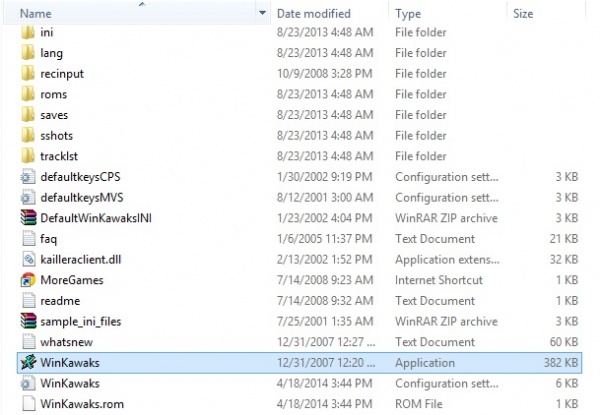Click the 'recinput' folder name

click(62, 74)
